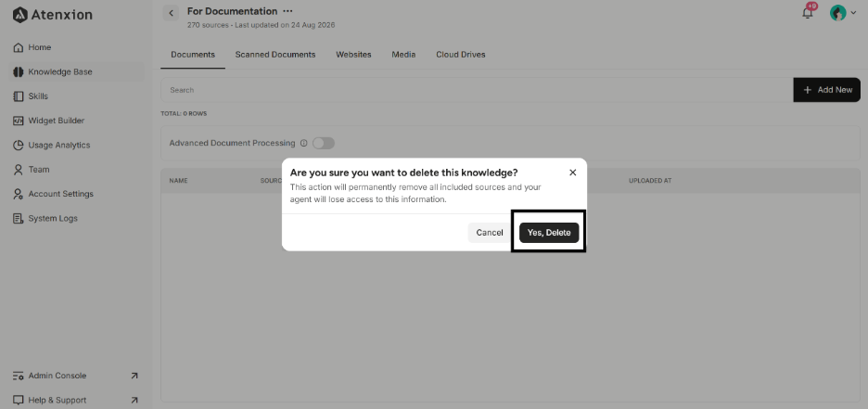Image resolution: width=868 pixels, height=409 pixels.
Task: Click the Help & Support chat icon
Action: tap(19, 400)
